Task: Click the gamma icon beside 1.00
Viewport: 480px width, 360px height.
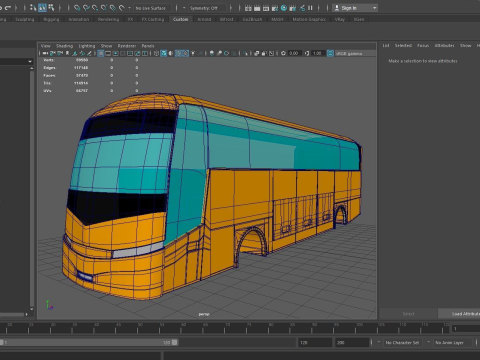Action: pyautogui.click(x=307, y=53)
